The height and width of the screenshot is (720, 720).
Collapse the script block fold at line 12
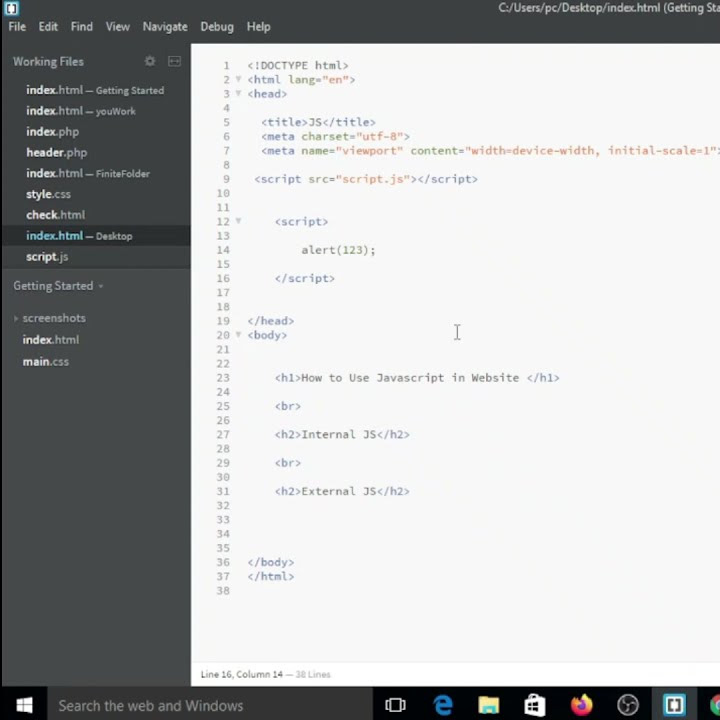238,221
